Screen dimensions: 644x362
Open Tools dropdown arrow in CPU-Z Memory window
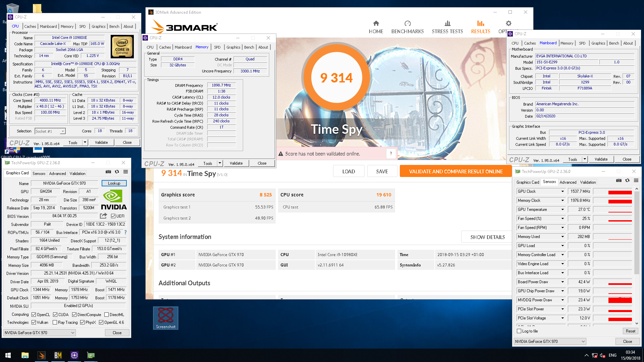click(220, 163)
